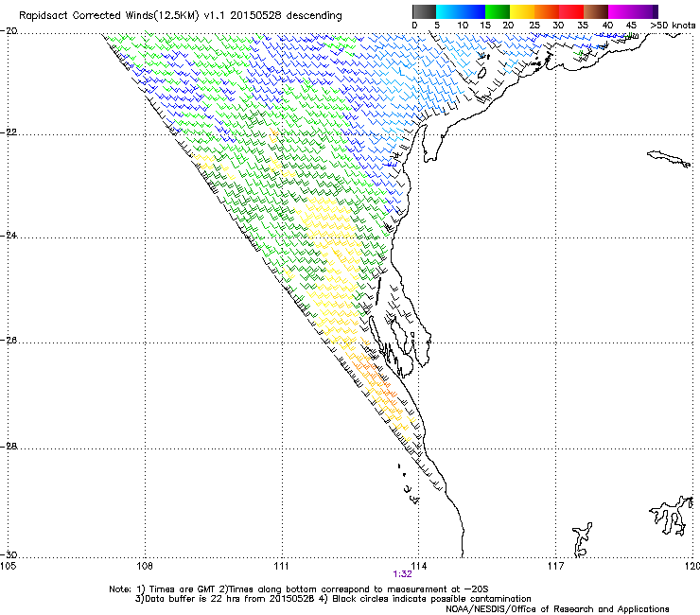
Task: Click the '114' longitude axis label
Action: click(x=418, y=567)
